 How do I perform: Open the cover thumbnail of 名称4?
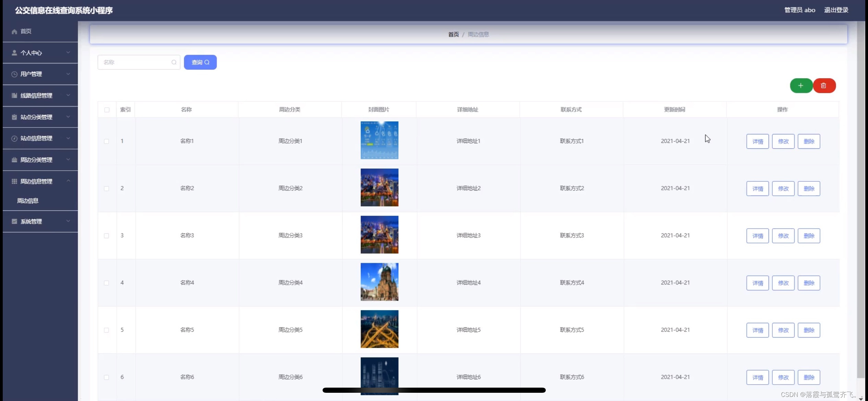coord(379,282)
